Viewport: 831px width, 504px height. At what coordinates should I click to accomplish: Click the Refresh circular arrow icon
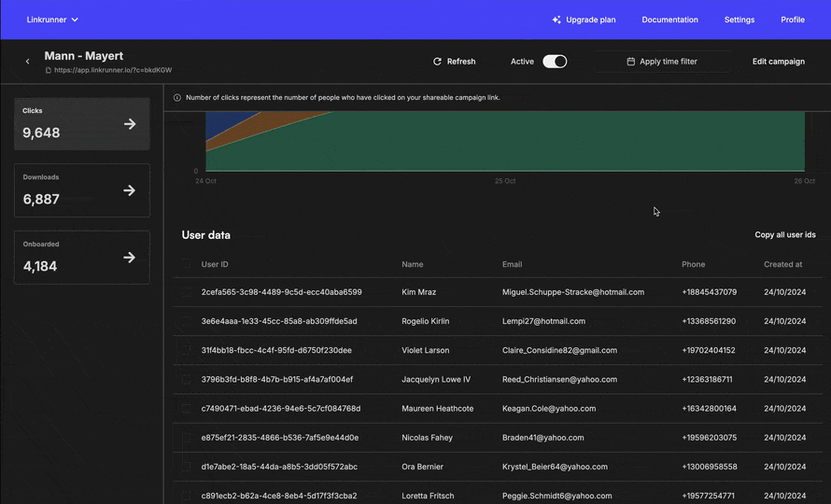(437, 62)
